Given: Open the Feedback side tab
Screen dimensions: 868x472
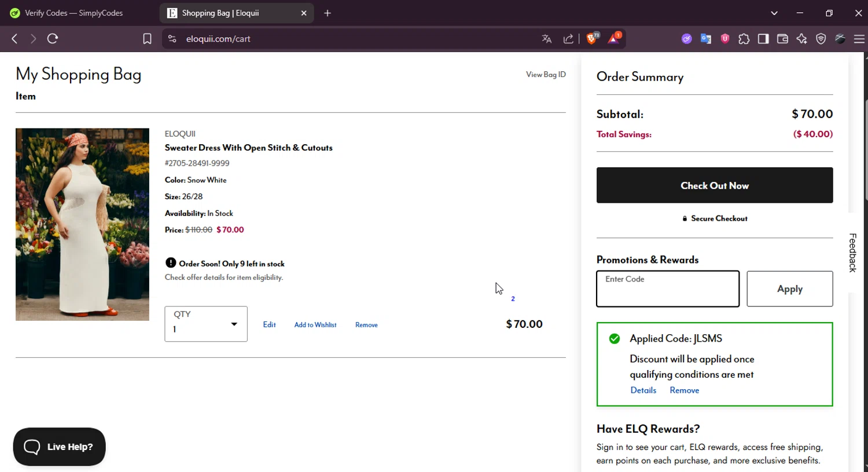Looking at the screenshot, I should pos(852,253).
